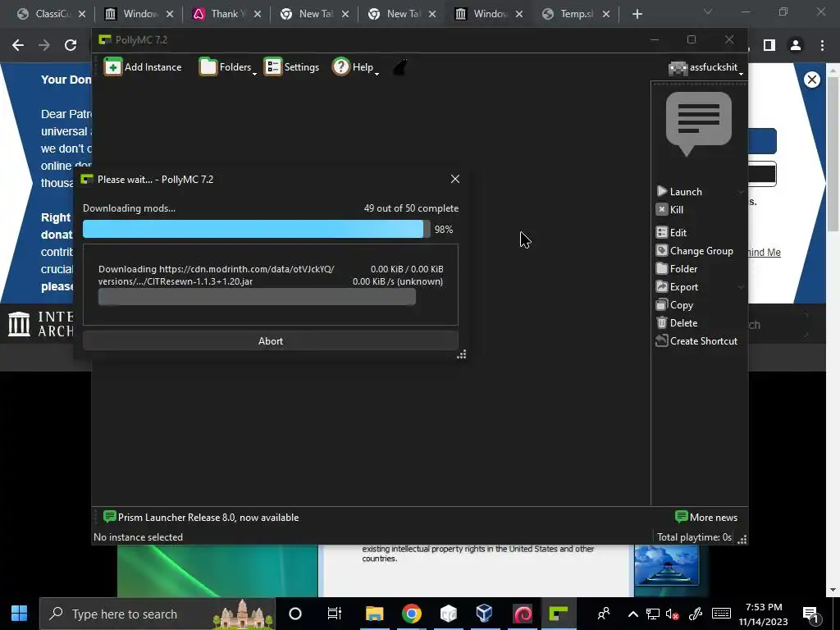Image resolution: width=840 pixels, height=630 pixels.
Task: Click Create Shortcut in the sidebar
Action: click(x=696, y=341)
